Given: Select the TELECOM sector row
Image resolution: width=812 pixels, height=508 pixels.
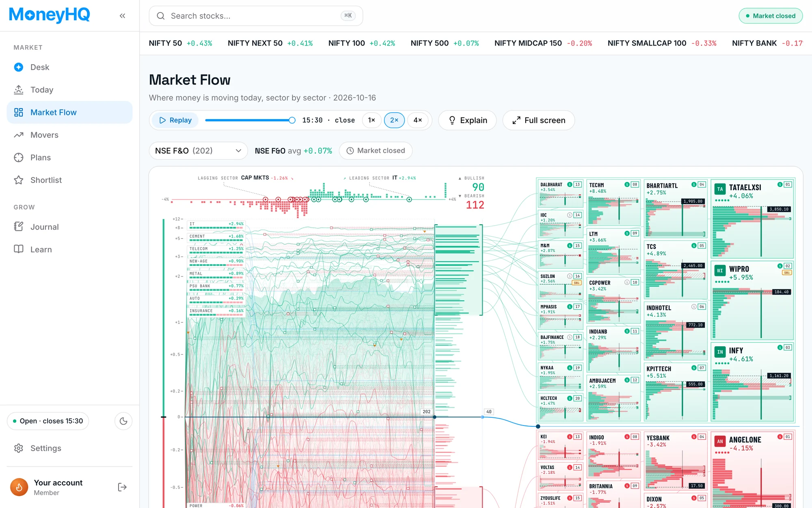Looking at the screenshot, I should pyautogui.click(x=216, y=250).
